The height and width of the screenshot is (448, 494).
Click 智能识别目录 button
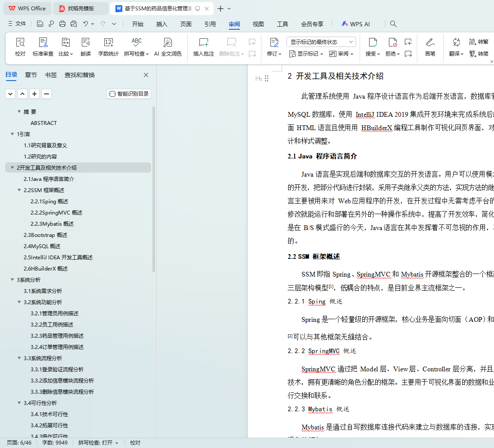[129, 94]
